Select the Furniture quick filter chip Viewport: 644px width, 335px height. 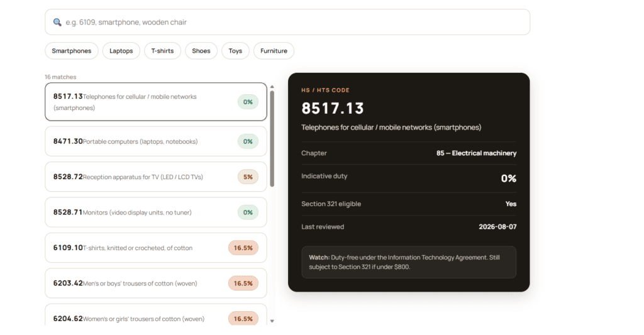[274, 51]
